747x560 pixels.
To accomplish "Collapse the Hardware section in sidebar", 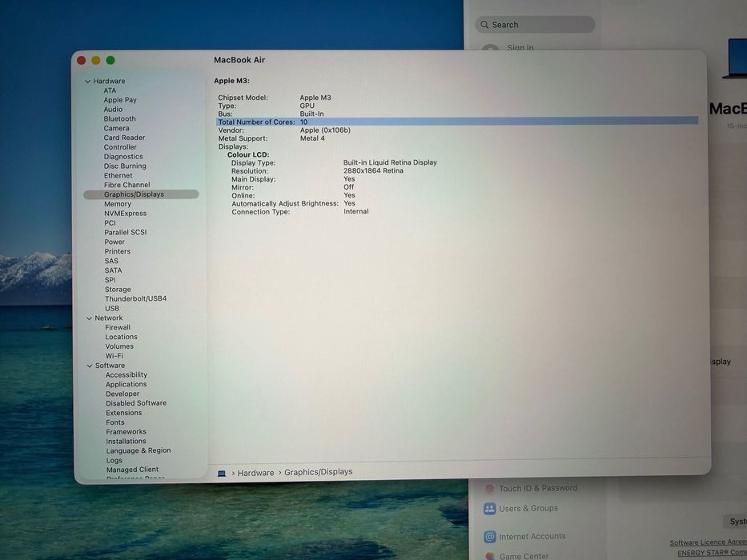I will click(x=87, y=82).
